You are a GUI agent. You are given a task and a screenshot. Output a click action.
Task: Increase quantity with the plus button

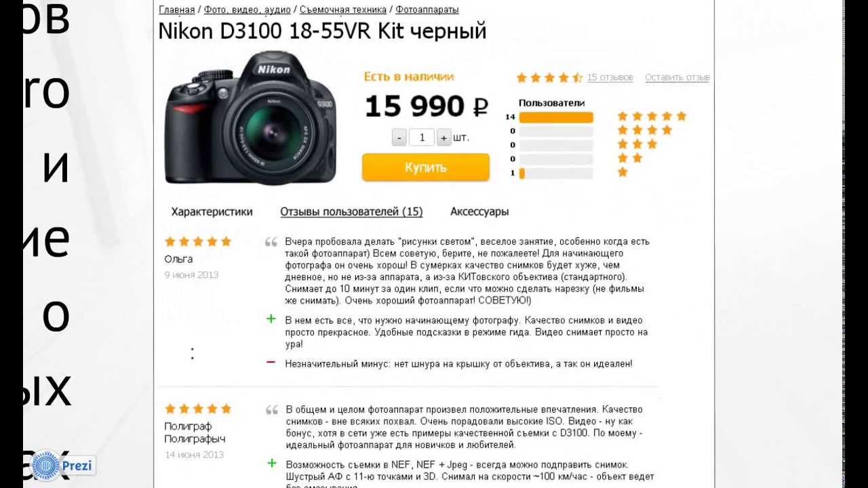[x=443, y=138]
